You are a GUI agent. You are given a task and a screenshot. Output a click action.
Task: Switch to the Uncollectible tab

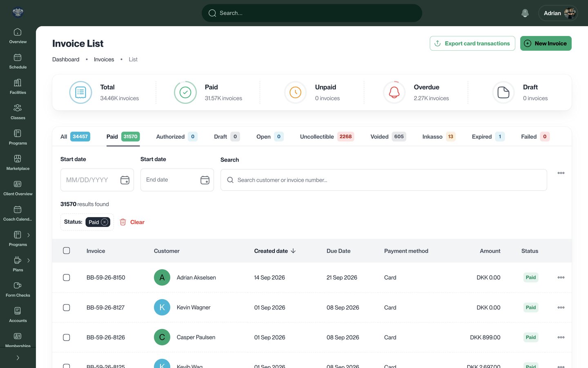[327, 137]
